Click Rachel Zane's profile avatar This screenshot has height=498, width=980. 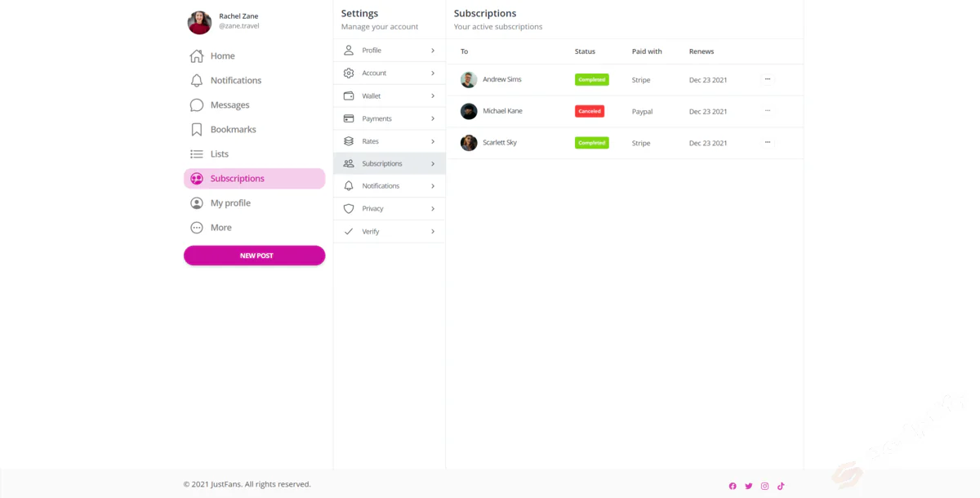pos(199,23)
